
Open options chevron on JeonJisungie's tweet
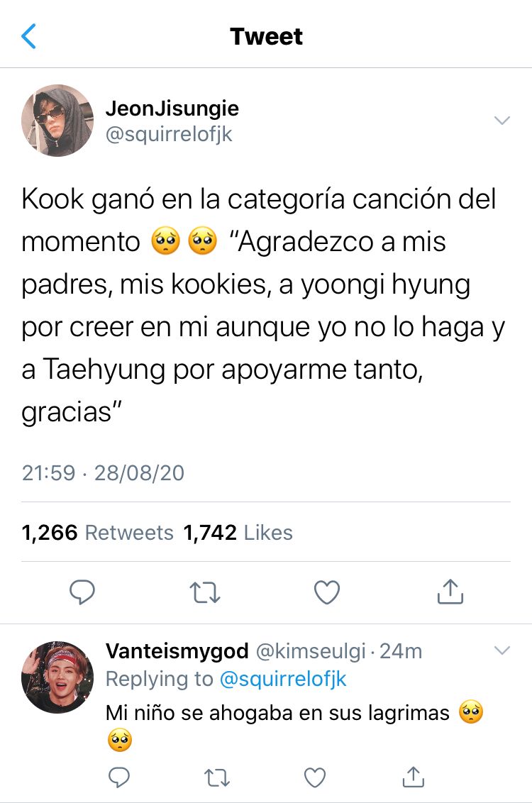(501, 121)
